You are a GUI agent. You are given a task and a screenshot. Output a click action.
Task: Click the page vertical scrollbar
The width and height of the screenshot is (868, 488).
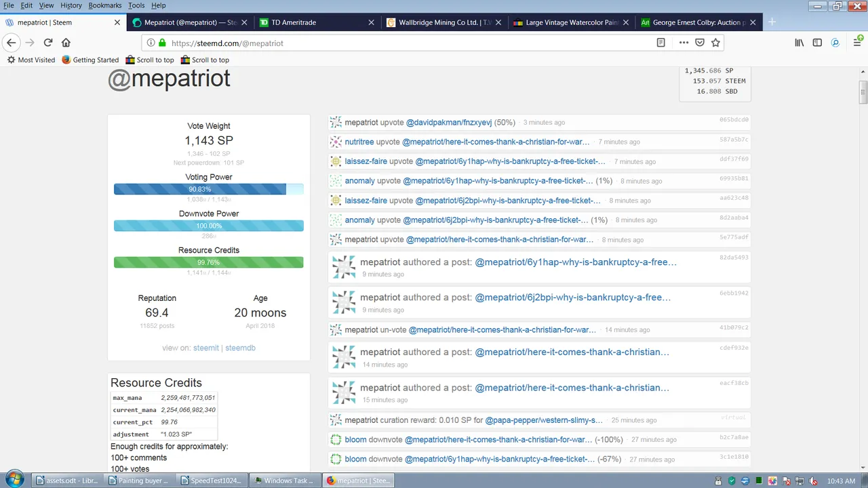863,92
